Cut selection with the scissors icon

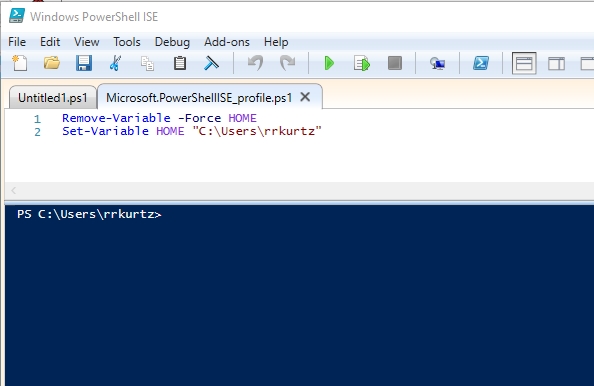[x=116, y=63]
